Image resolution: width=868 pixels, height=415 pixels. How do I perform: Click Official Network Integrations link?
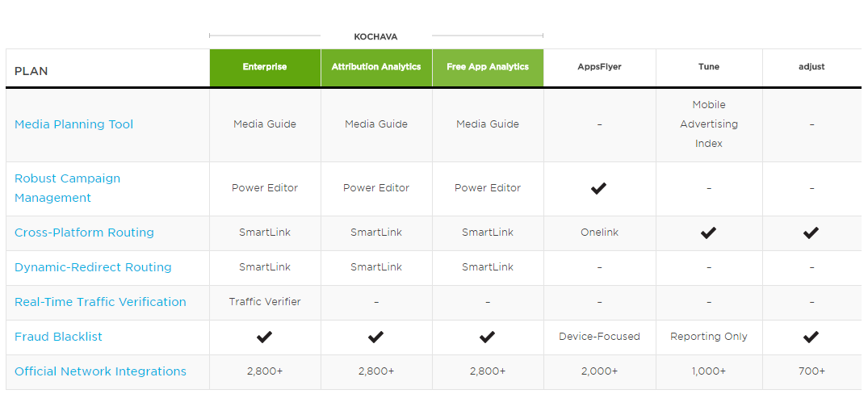tap(100, 371)
